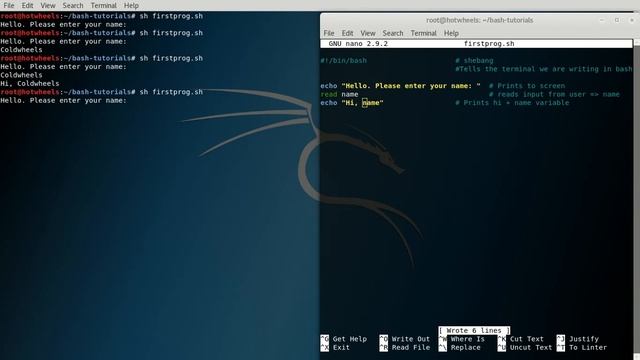Screen dimensions: 640x360
Task: Click the 'Tells the terminal' comment line
Action: [x=544, y=69]
